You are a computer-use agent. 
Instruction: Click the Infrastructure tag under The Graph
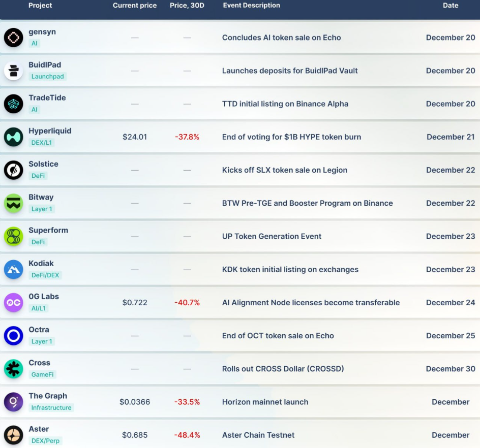pos(51,408)
